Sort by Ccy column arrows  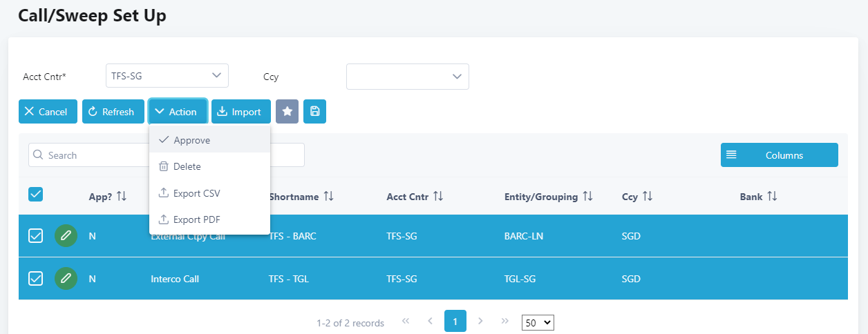647,197
